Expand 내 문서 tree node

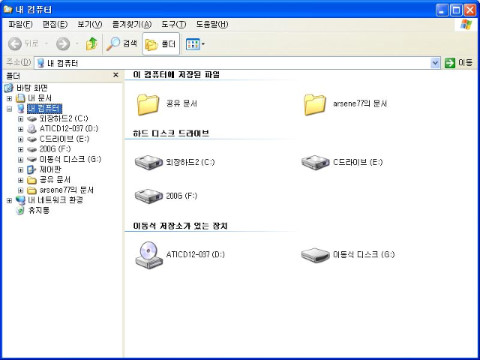click(9, 98)
